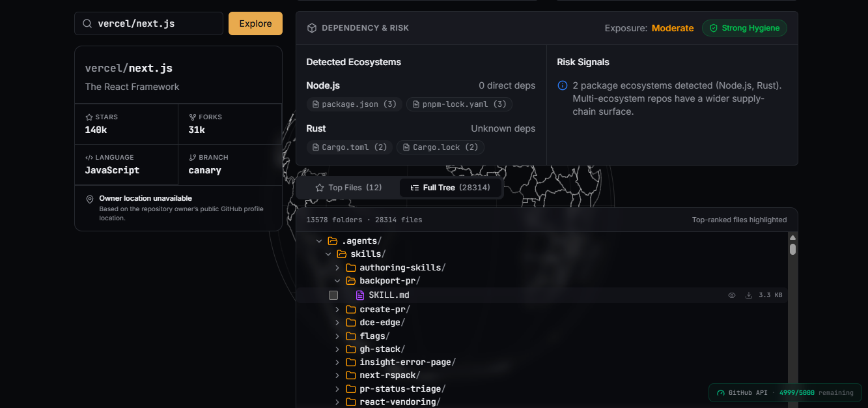Preview SKILL.md with the eye icon
Image resolution: width=868 pixels, height=408 pixels.
pyautogui.click(x=732, y=295)
